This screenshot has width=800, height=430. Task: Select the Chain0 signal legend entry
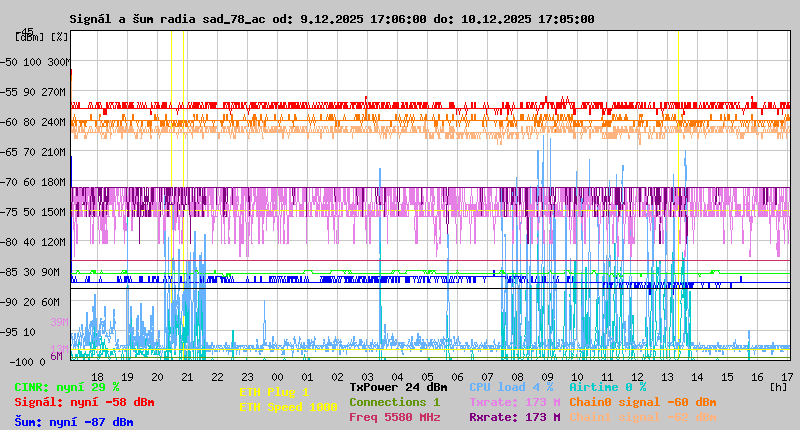642,402
